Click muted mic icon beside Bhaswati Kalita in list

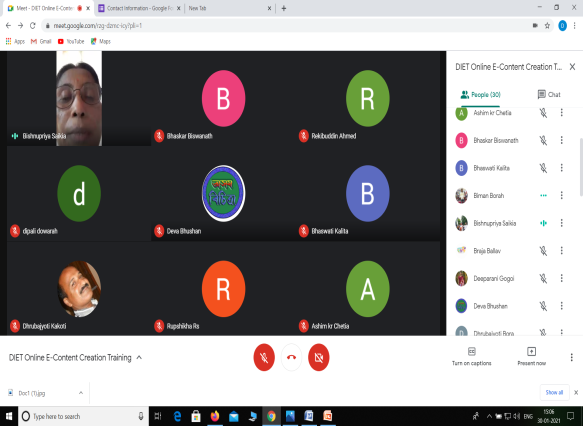click(543, 168)
